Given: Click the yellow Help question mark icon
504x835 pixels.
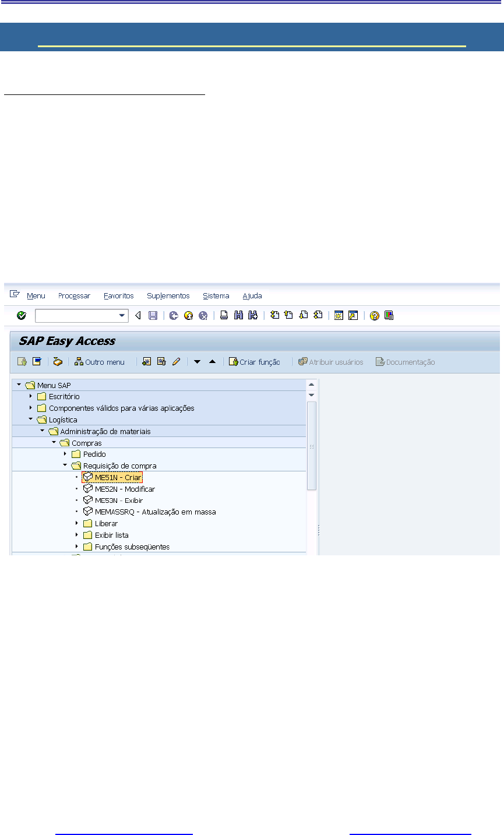Looking at the screenshot, I should 375,315.
